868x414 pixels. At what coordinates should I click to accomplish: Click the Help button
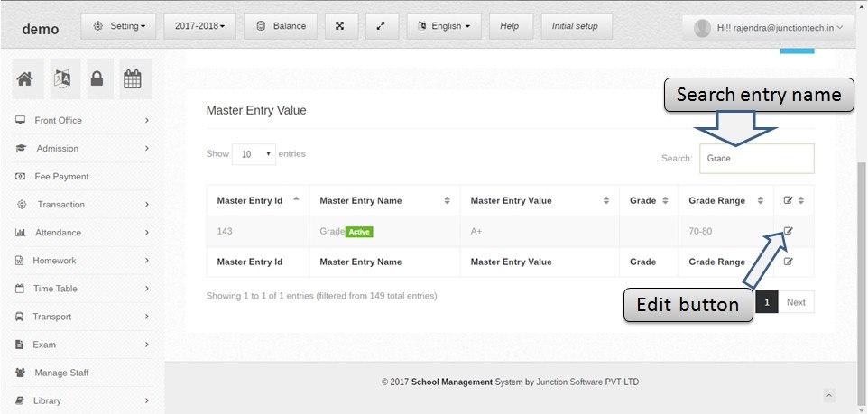coord(509,26)
